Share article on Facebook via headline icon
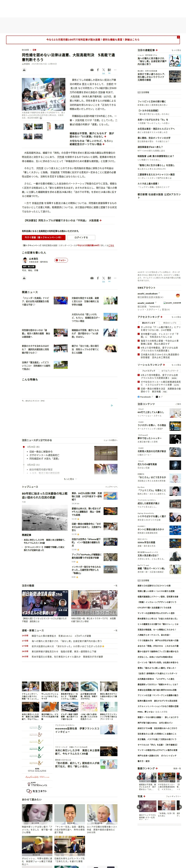The height and width of the screenshot is (868, 186). pyautogui.click(x=98, y=70)
